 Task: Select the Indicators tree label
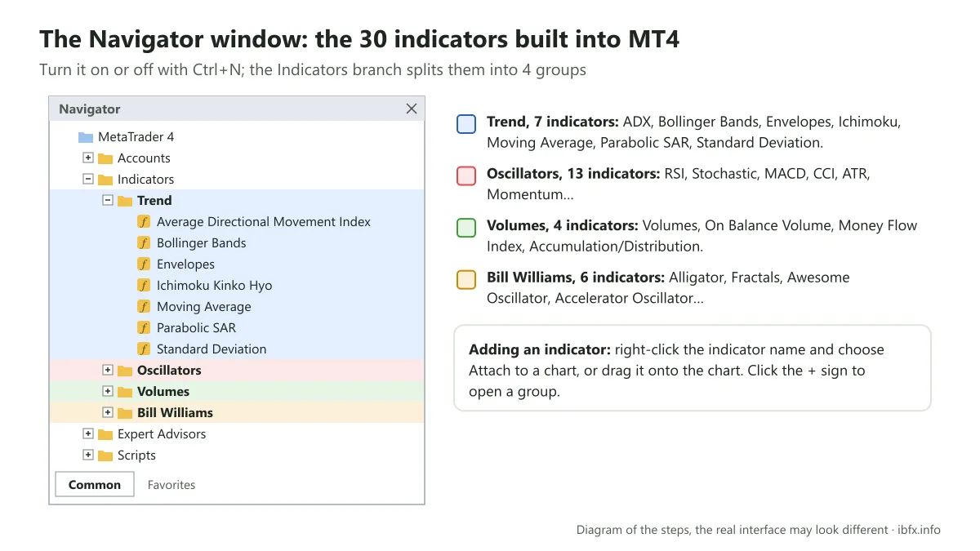[x=145, y=180]
